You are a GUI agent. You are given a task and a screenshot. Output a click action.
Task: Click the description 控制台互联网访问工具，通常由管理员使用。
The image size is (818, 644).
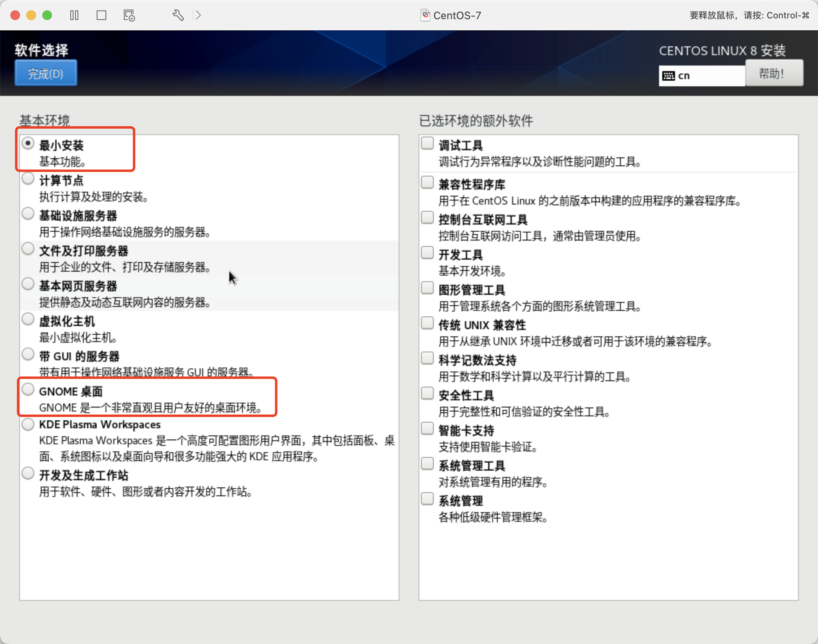click(x=540, y=236)
